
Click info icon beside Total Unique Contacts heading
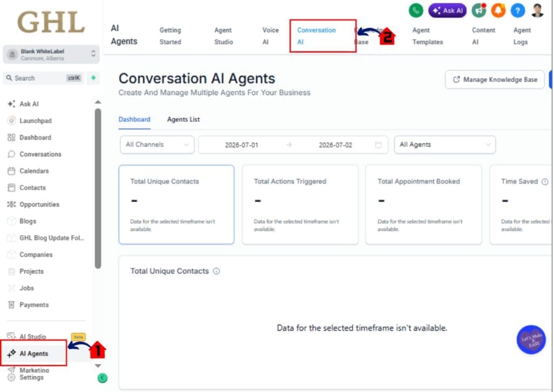(x=216, y=271)
